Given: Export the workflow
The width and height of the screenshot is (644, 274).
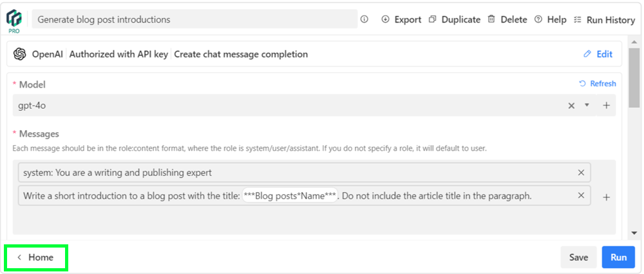Looking at the screenshot, I should [x=401, y=19].
